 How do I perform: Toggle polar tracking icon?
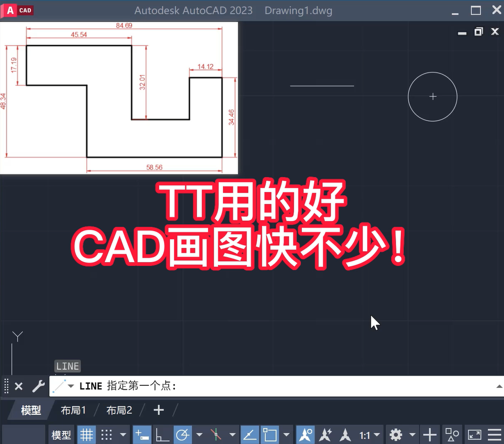(182, 435)
